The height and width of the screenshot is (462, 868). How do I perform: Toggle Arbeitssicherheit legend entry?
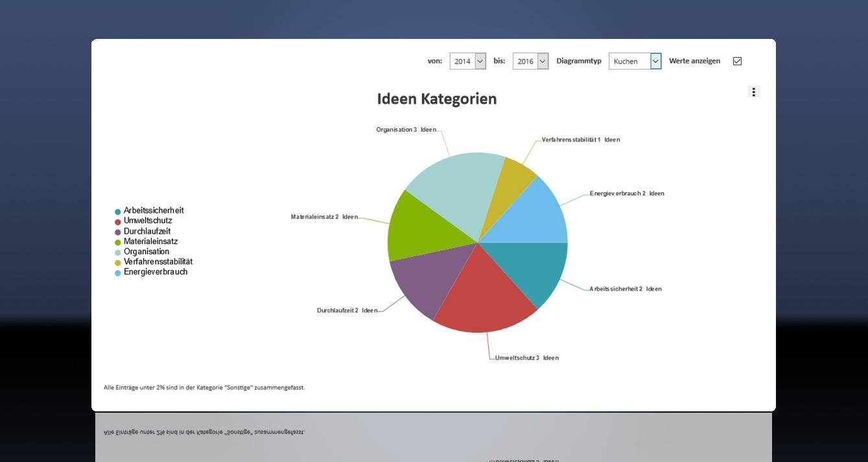[x=149, y=211]
